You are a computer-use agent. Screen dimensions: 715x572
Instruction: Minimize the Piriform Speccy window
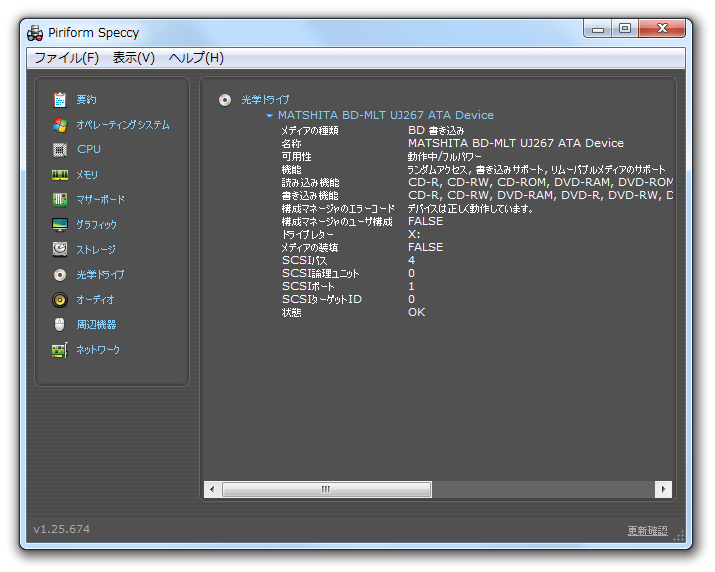[598, 29]
